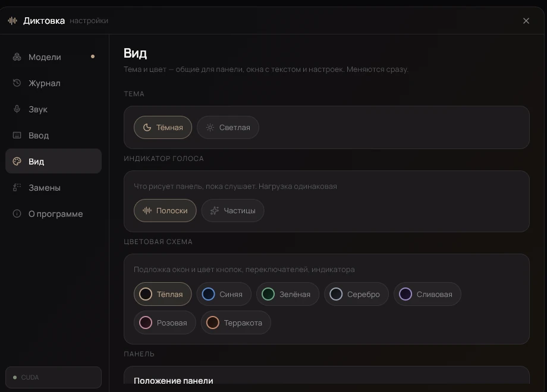
Task: Click the Диктовка waveform logo icon
Action: point(12,21)
